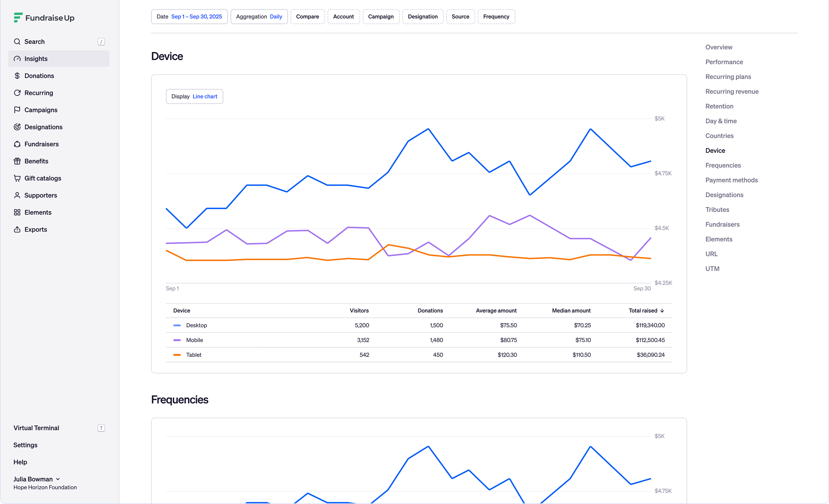The width and height of the screenshot is (829, 504).
Task: Select Supporters in the sidebar
Action: tap(59, 195)
